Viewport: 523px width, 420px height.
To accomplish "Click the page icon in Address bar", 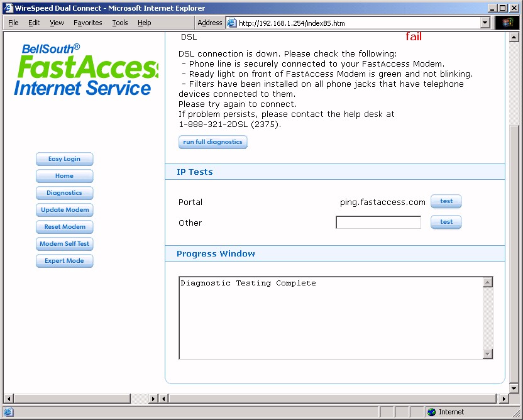I will coord(231,23).
